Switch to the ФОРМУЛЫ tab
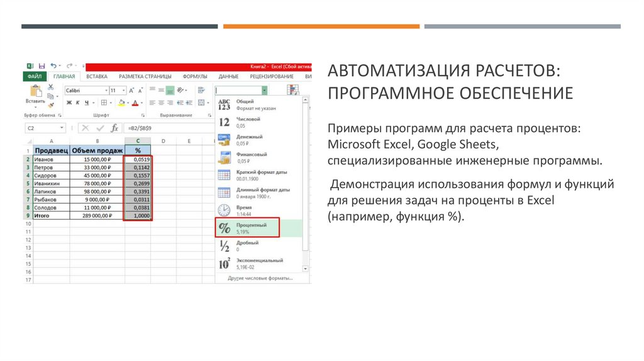The width and height of the screenshot is (644, 361). (195, 76)
